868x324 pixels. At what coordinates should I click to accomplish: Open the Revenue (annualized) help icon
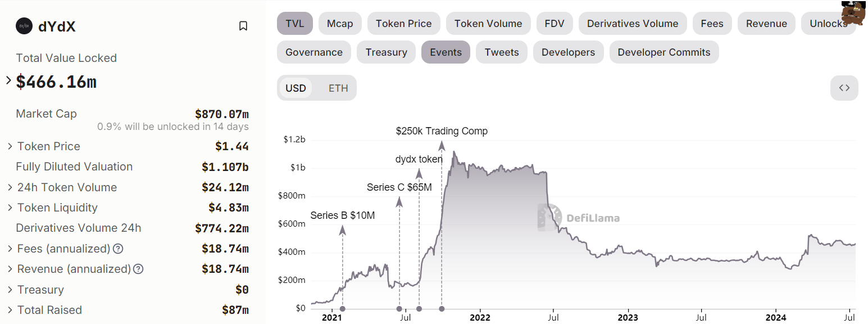coord(138,269)
